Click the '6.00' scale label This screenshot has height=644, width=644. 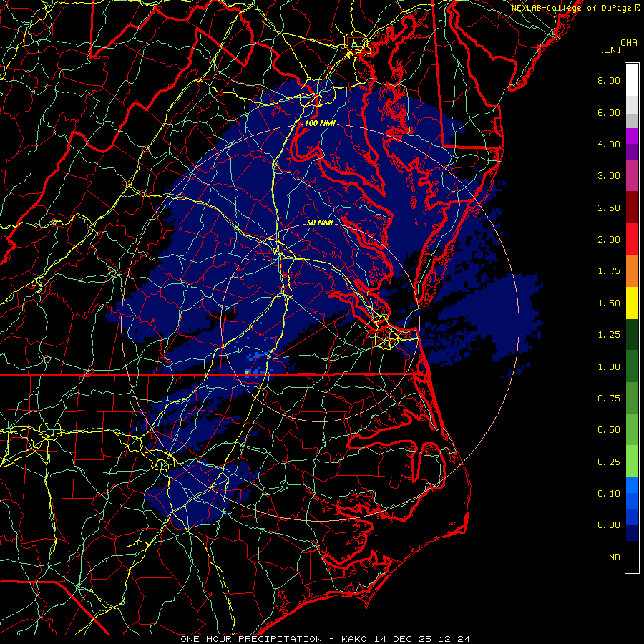609,112
